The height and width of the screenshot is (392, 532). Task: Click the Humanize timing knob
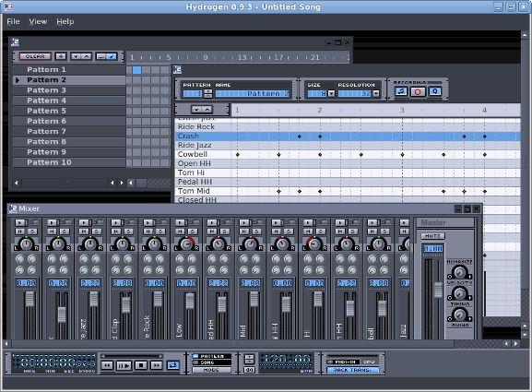pos(459,293)
